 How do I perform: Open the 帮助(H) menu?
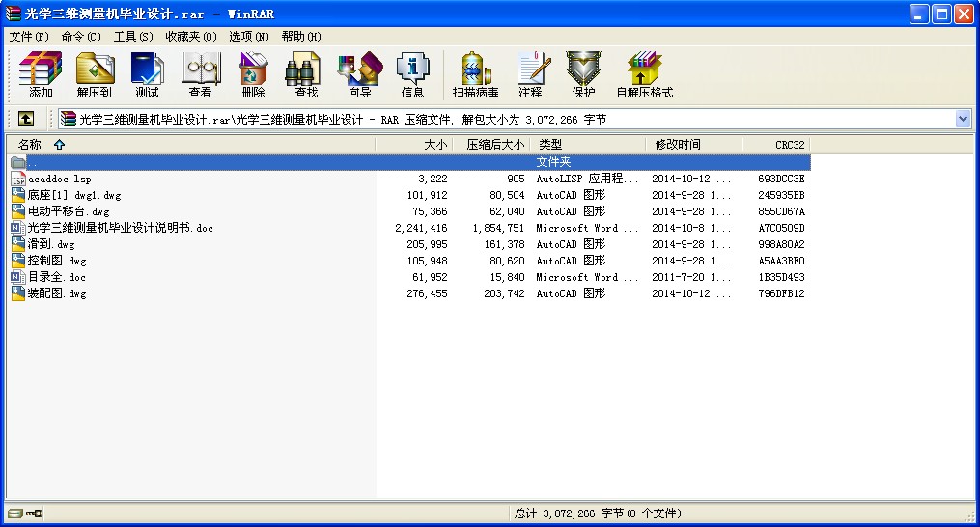coord(301,37)
